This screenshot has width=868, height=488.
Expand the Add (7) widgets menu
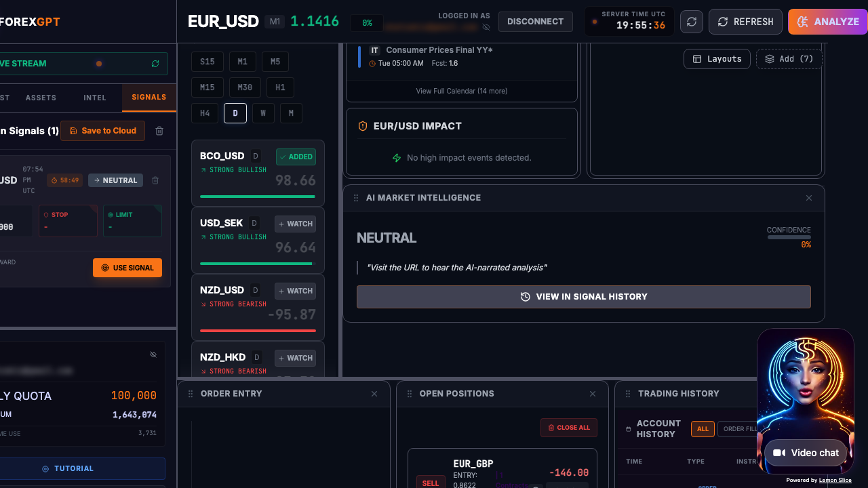pyautogui.click(x=789, y=59)
